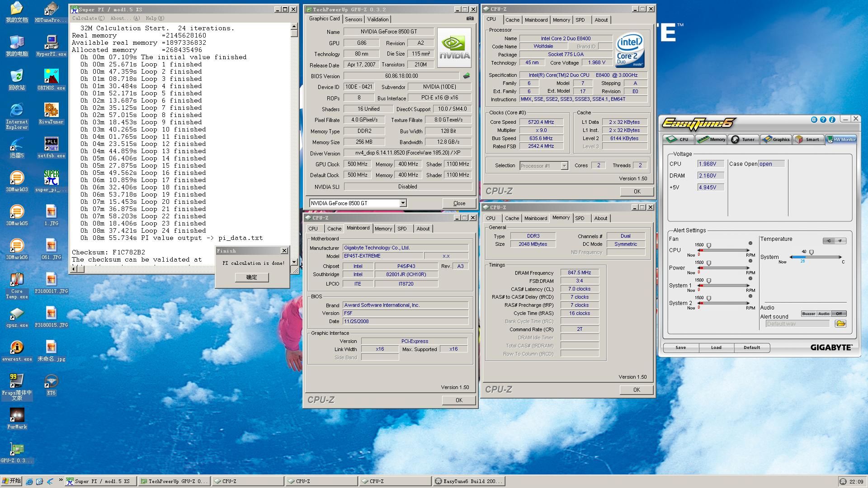Open the 1.JPG file on desktop
Screen dimensions: 868x488
51,215
